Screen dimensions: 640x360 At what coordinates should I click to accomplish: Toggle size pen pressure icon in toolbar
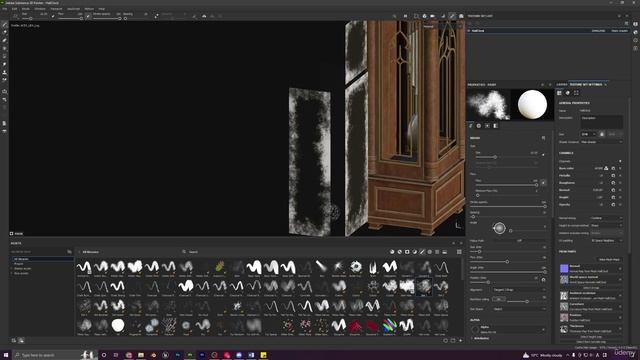(53, 16)
